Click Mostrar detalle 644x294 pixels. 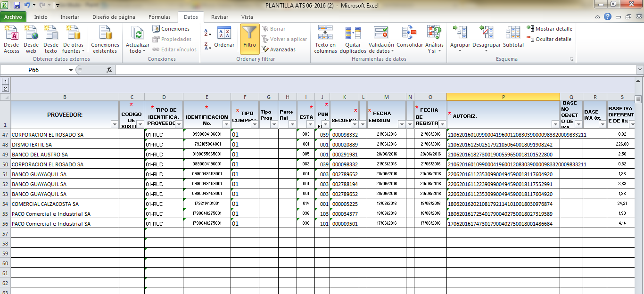(x=549, y=29)
